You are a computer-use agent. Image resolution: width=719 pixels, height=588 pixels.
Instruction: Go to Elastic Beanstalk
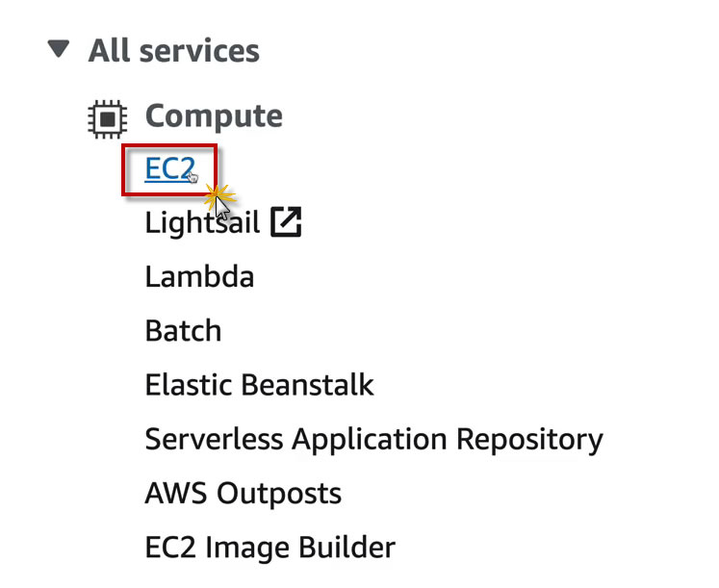pos(259,385)
